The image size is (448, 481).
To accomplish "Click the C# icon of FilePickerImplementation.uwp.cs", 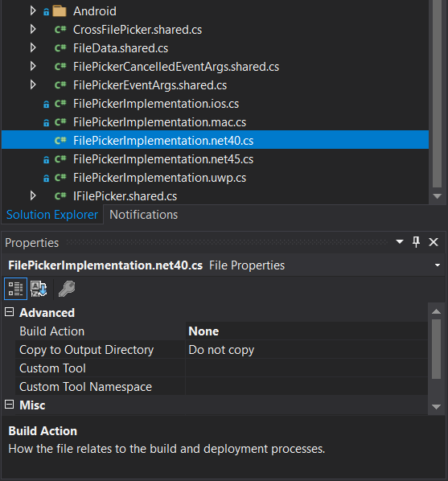I will click(x=60, y=177).
